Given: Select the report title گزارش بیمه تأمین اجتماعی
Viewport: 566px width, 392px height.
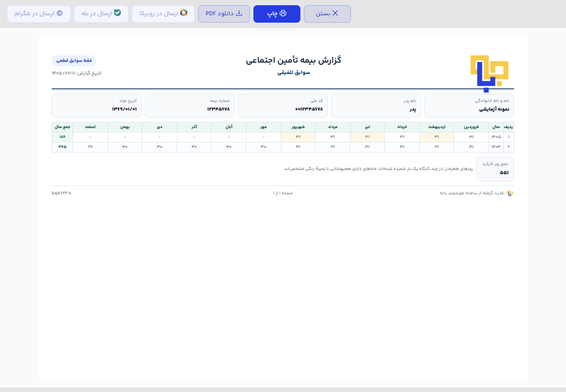Looking at the screenshot, I should coord(294,61).
